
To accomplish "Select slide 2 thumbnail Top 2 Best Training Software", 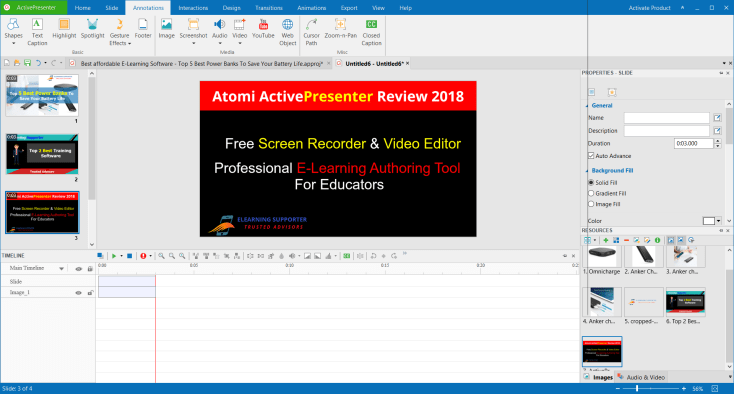I will (42, 154).
